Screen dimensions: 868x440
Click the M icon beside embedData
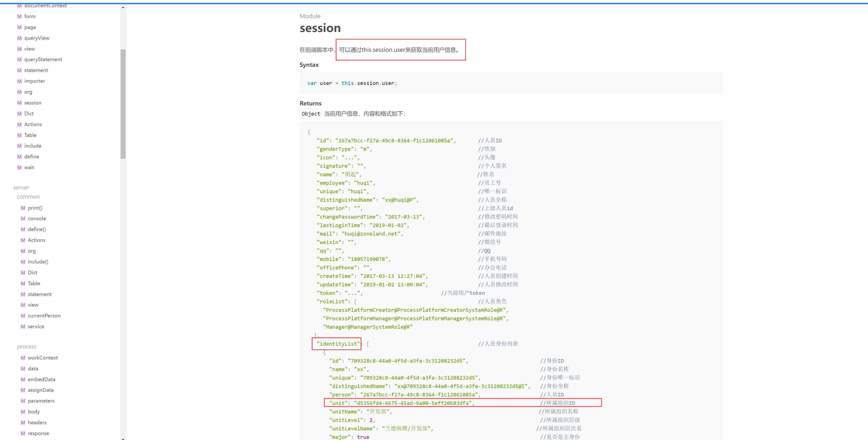coord(23,379)
